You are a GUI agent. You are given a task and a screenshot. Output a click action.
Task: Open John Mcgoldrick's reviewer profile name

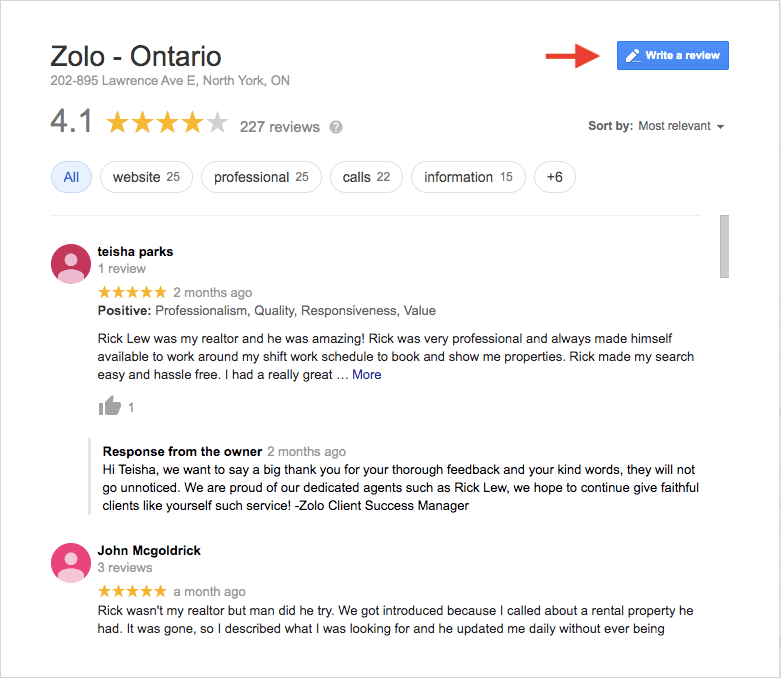coord(149,550)
